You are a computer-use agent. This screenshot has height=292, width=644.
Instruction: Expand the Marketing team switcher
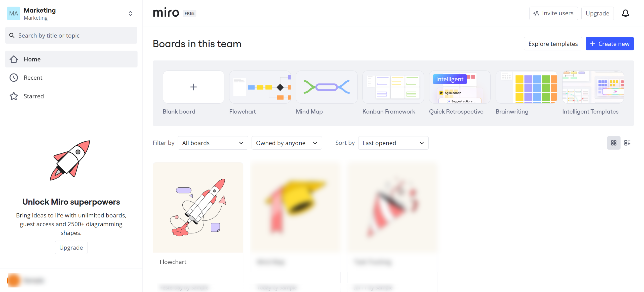130,13
